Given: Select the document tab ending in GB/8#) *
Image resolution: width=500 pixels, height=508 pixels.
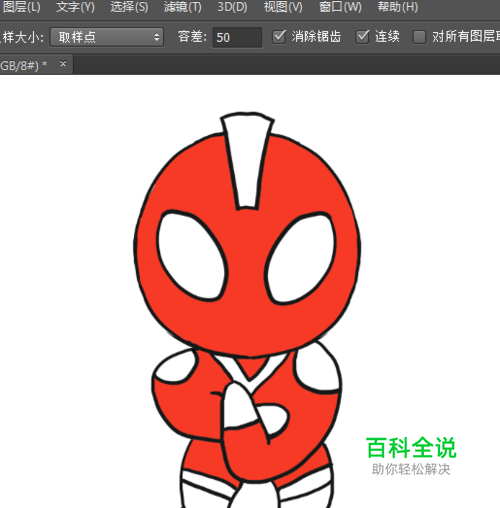Looking at the screenshot, I should click(x=36, y=65).
